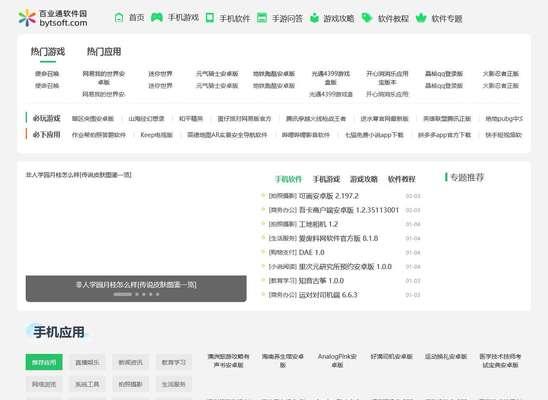This screenshot has height=400, width=548.
Task: Click the last carousel indicator dot
Action: point(158,294)
